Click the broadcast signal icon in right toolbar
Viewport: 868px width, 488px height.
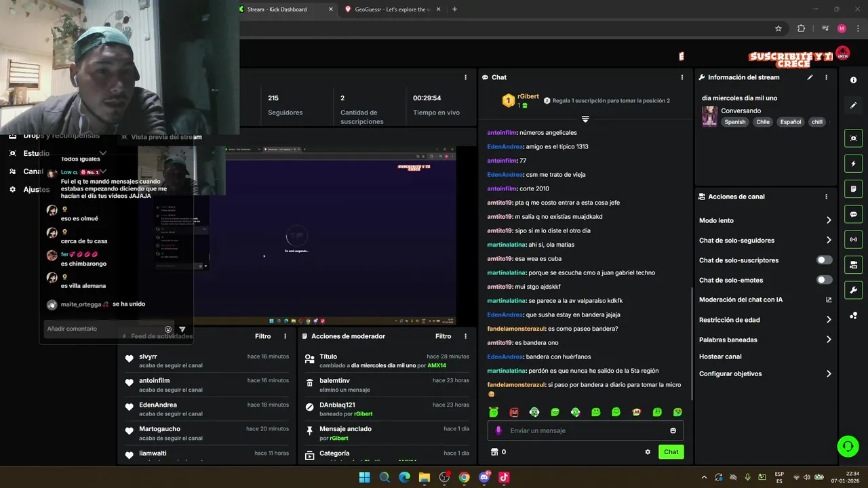pyautogui.click(x=853, y=239)
